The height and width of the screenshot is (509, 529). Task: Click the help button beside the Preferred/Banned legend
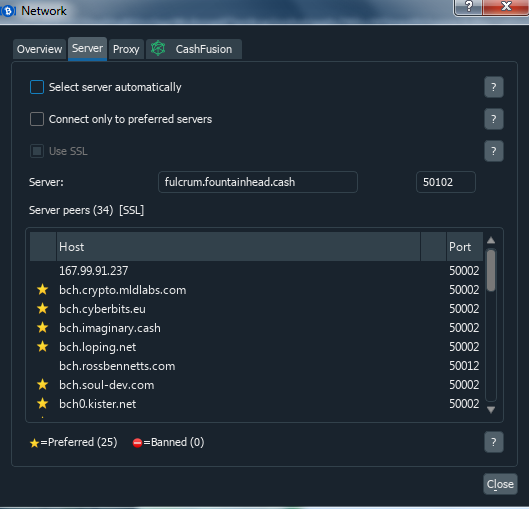(494, 442)
